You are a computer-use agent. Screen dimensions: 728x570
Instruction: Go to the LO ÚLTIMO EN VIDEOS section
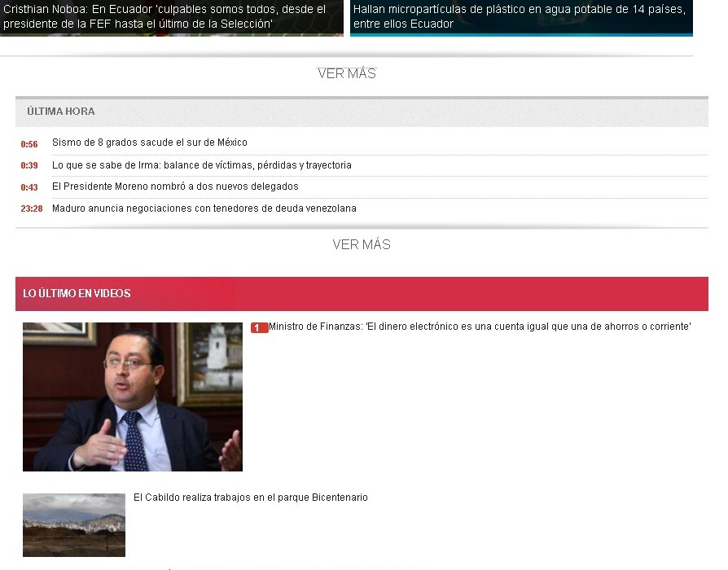77,293
